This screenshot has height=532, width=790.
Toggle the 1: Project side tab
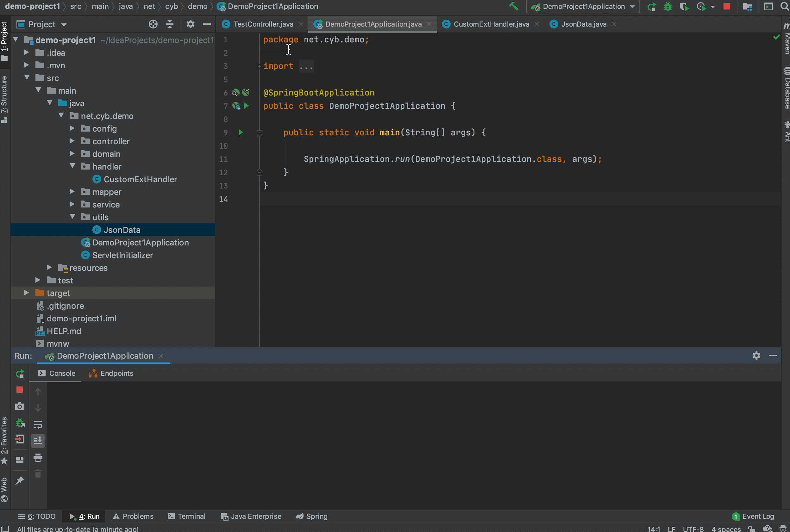point(4,41)
